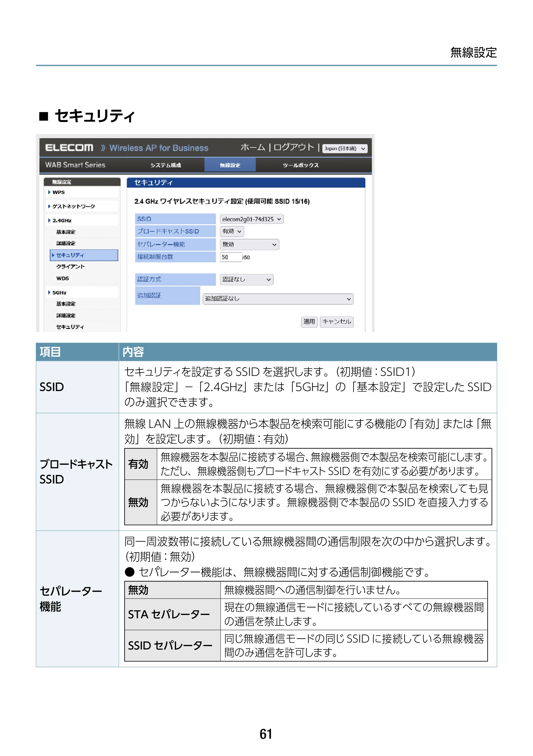This screenshot has width=533, height=756.
Task: Open the 認証方式 認証なし dropdown
Action: pyautogui.click(x=247, y=279)
